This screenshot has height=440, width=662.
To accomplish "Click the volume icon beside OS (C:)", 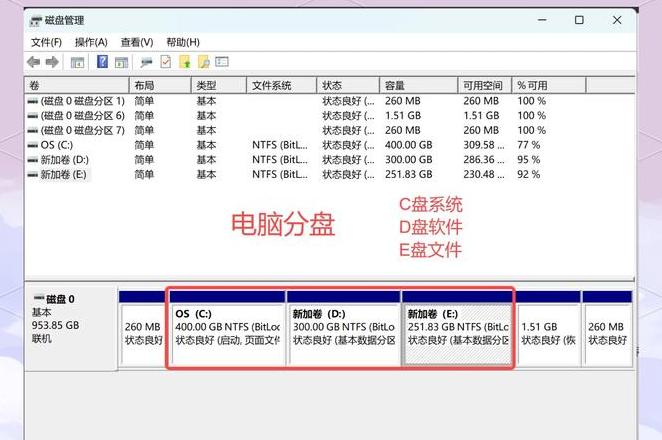I will click(33, 145).
